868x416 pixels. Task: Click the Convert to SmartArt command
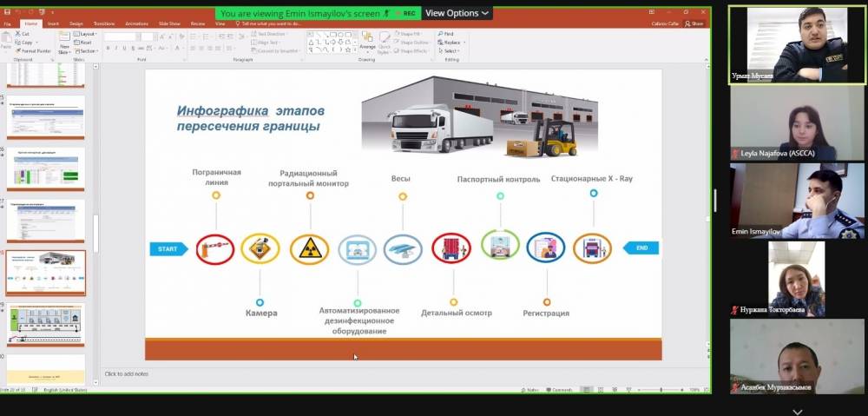tap(275, 50)
